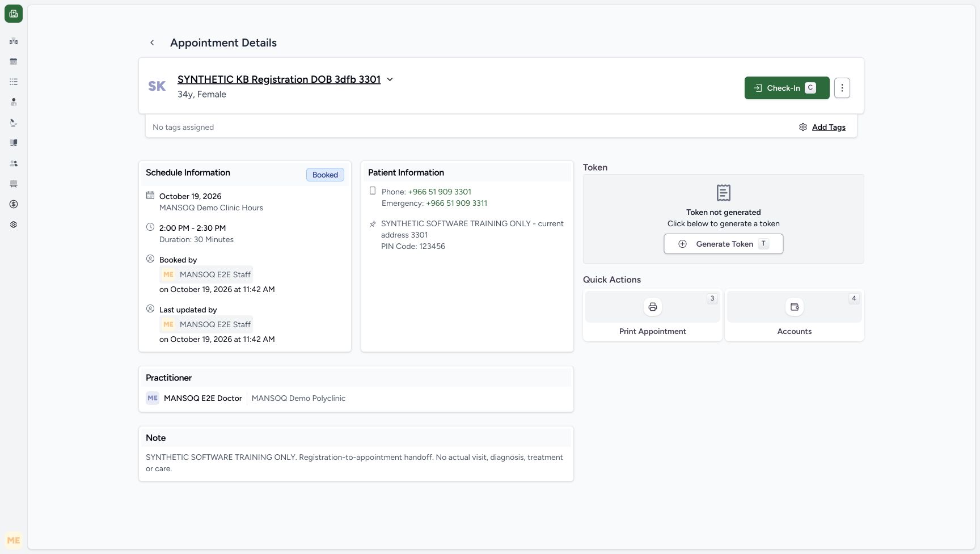Click the 34y, Female patient details
This screenshot has height=554, width=980.
point(202,94)
